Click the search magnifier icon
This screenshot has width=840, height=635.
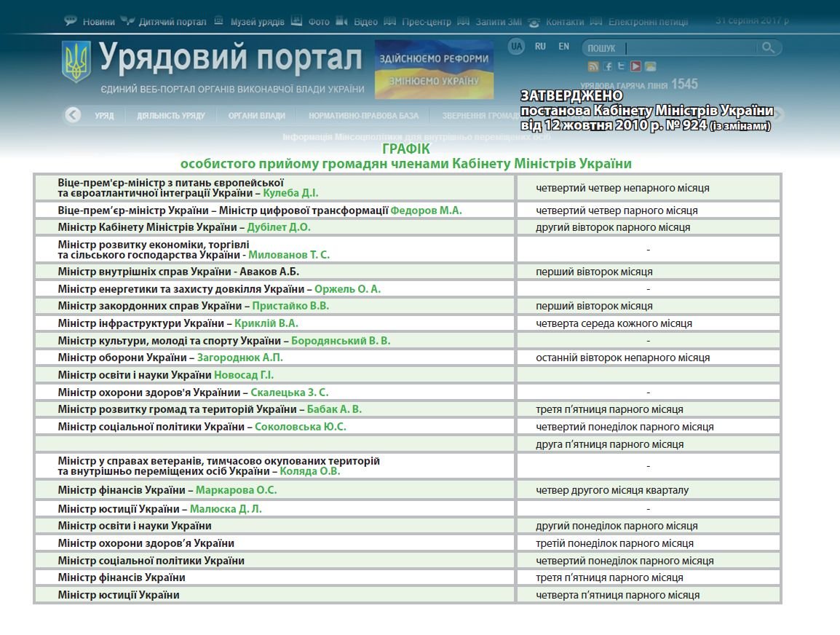(x=767, y=48)
